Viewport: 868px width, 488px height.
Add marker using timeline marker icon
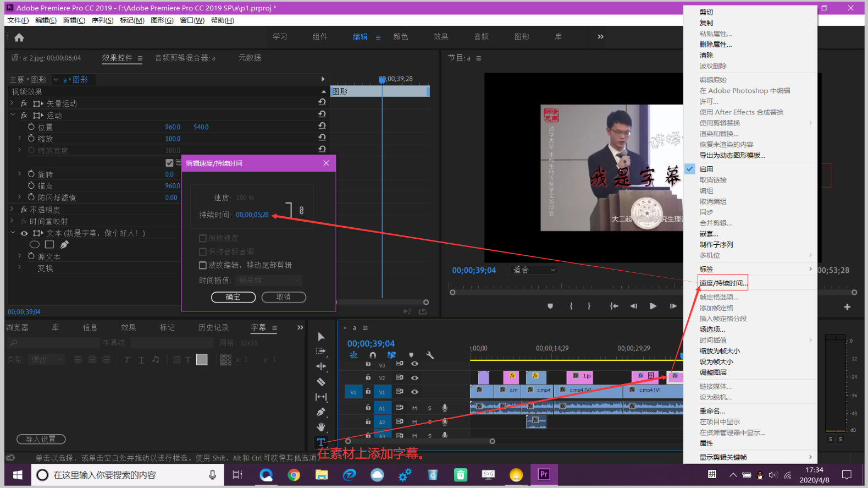tap(411, 355)
